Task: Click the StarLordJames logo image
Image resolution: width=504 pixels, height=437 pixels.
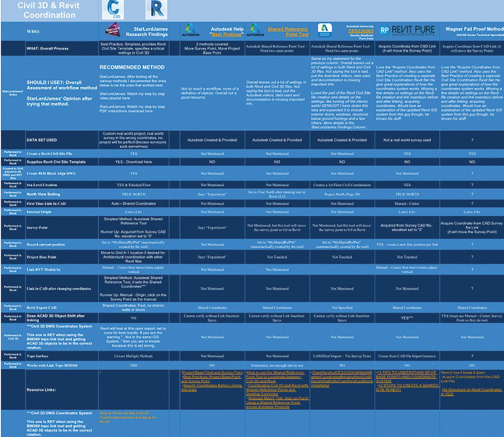Action: [x=113, y=31]
